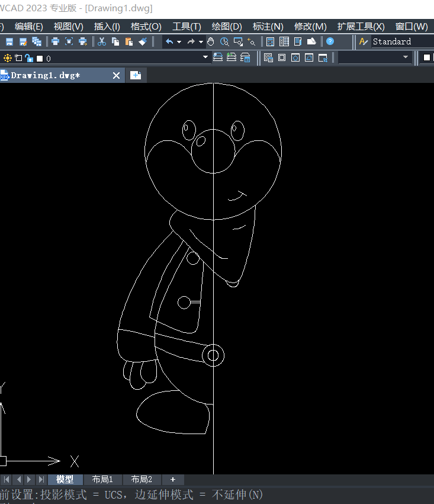This screenshot has height=504, width=434.
Task: Click the Zoom Window icon
Action: tap(238, 41)
